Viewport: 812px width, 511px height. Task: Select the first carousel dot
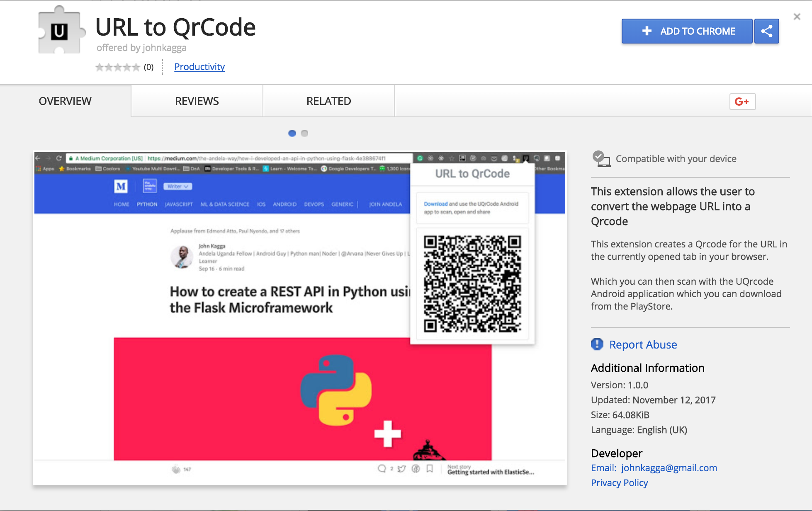[292, 133]
